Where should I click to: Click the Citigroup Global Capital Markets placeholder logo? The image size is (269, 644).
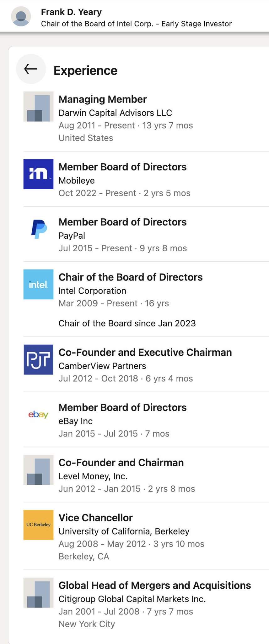click(38, 592)
